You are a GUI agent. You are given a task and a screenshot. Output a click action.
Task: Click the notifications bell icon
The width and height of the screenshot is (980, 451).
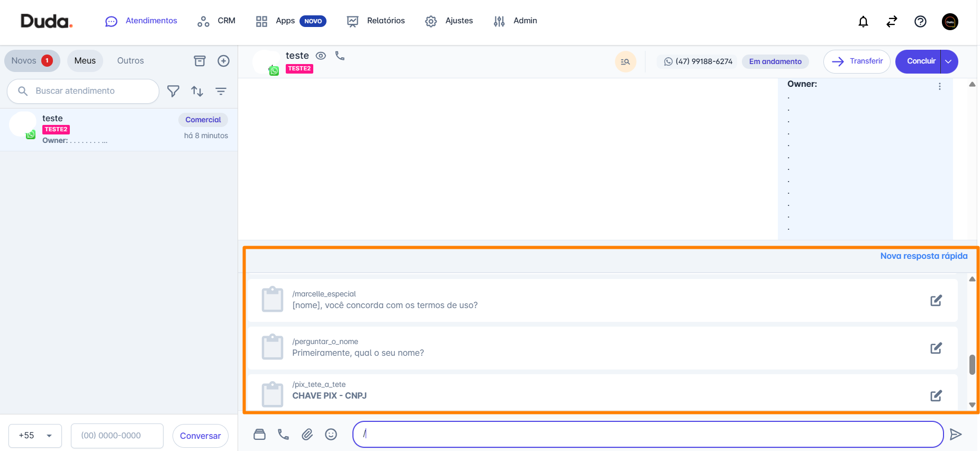tap(863, 22)
